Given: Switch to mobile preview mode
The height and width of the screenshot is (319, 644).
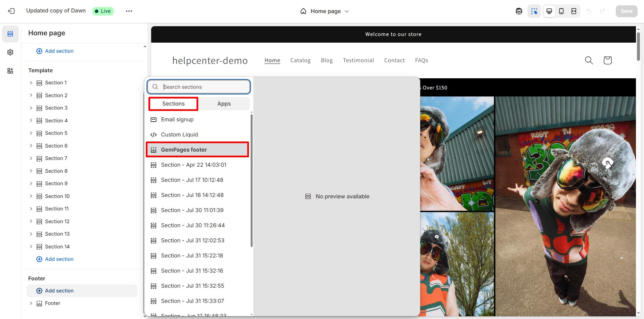Looking at the screenshot, I should pos(561,11).
